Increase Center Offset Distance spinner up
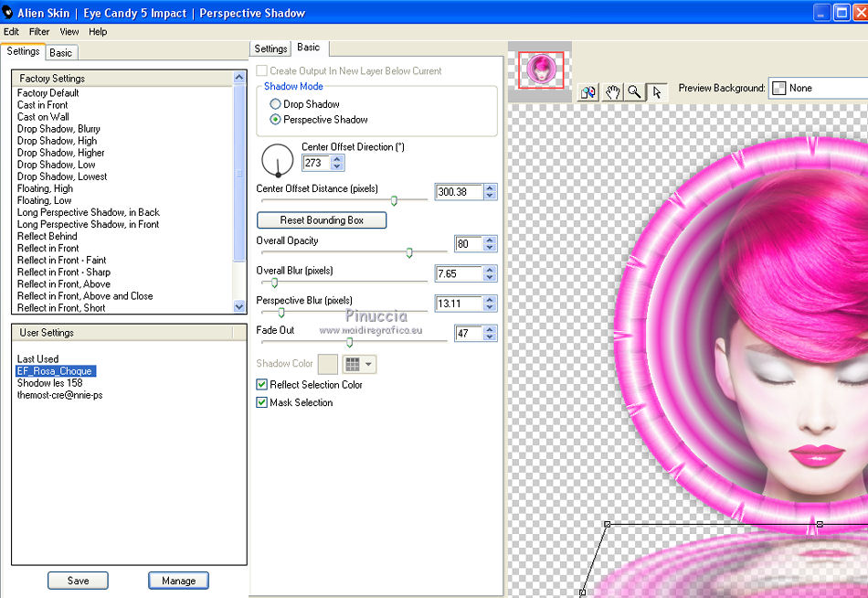The image size is (868, 598). pyautogui.click(x=490, y=187)
